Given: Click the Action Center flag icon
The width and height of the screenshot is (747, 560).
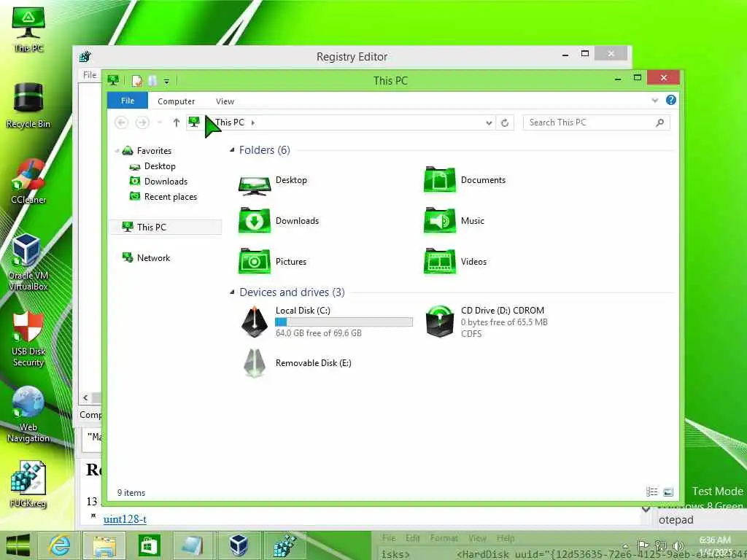Looking at the screenshot, I should 642,545.
